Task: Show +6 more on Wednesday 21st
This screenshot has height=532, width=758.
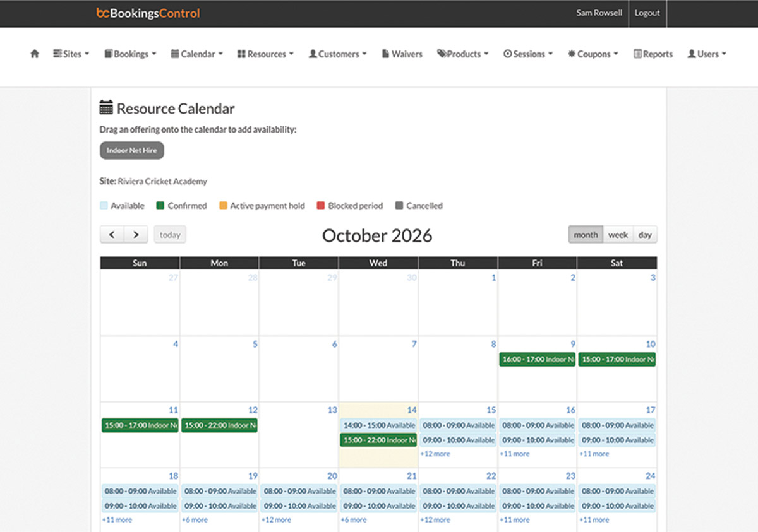Action: coord(354,520)
